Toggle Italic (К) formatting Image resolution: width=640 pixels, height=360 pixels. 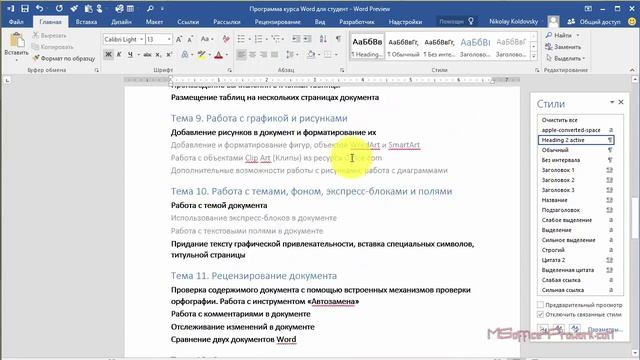(x=119, y=54)
